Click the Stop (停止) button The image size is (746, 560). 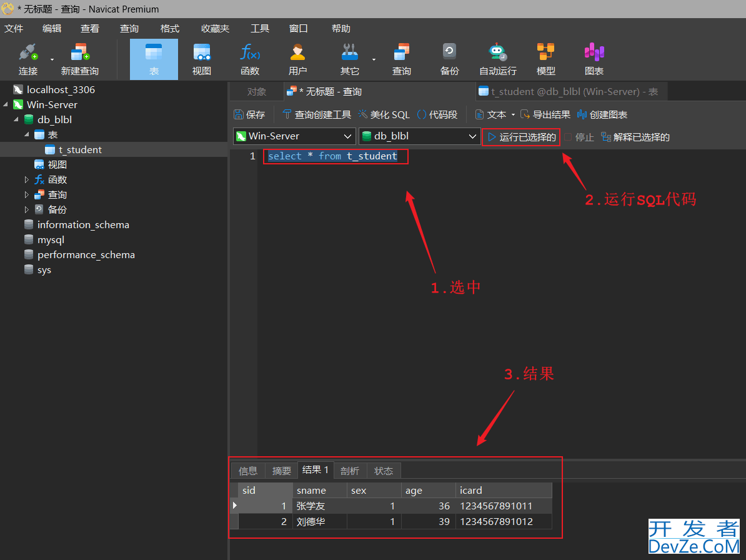point(579,137)
